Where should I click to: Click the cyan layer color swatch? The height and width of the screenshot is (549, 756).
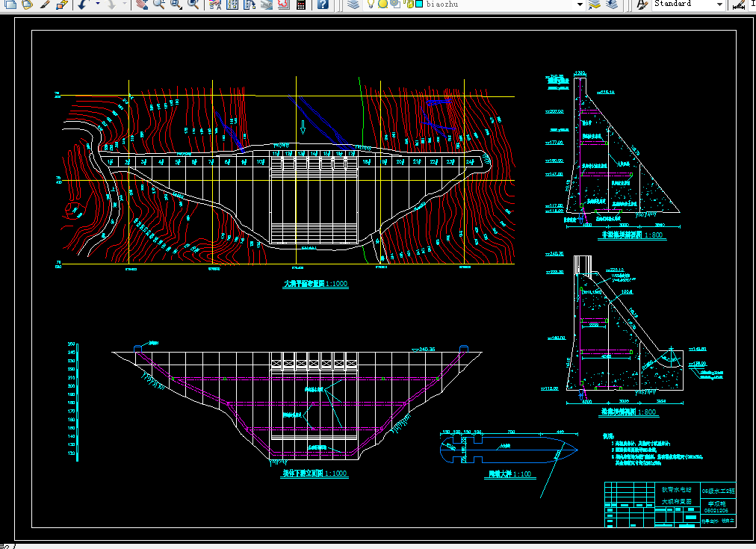point(419,4)
